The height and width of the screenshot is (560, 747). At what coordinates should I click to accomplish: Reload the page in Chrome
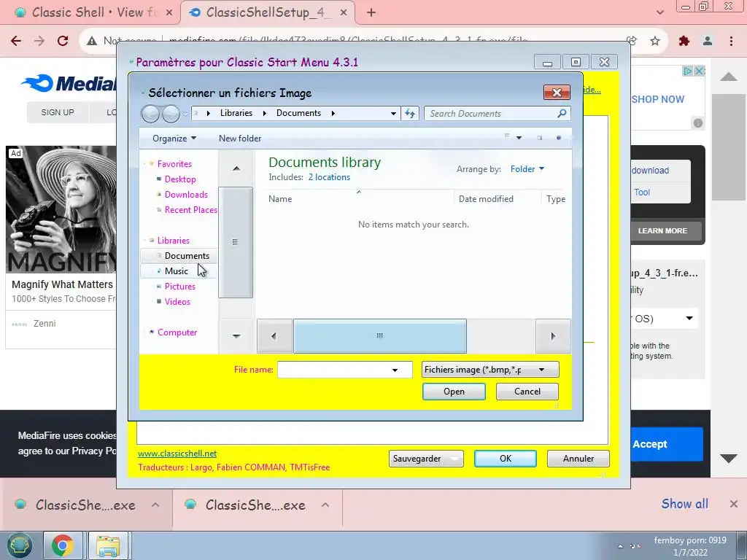(63, 41)
